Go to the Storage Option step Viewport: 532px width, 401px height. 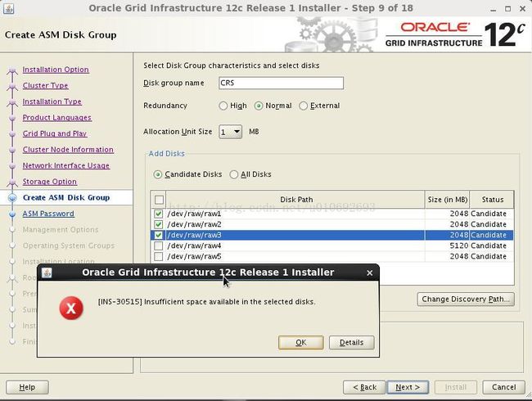coord(50,182)
